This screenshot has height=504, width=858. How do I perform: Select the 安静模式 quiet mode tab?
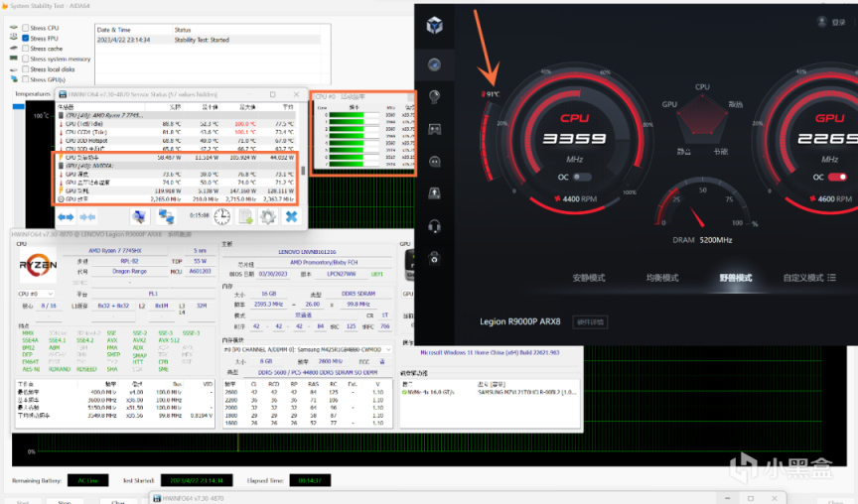(x=590, y=278)
